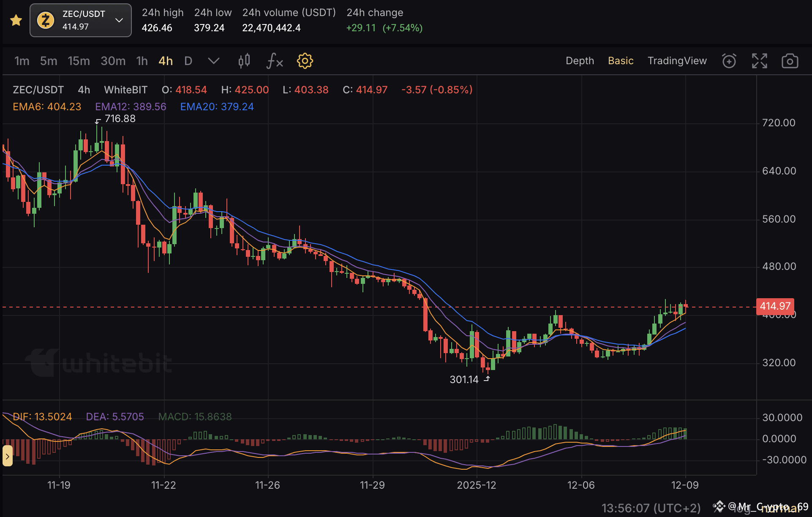Select the 15m timeframe
Viewport: 812px width, 517px height.
point(79,61)
